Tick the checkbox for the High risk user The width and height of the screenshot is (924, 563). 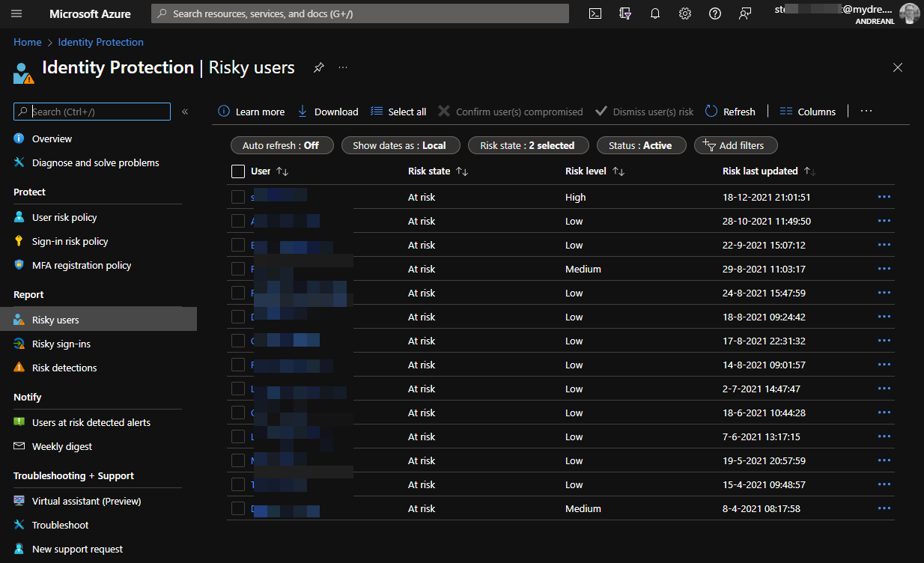tap(238, 197)
